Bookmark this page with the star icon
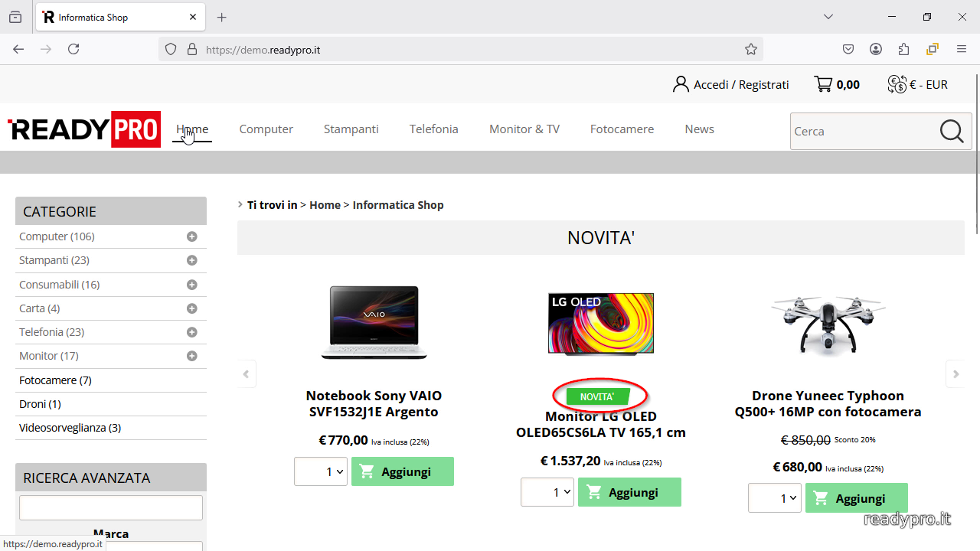The image size is (980, 551). click(751, 49)
